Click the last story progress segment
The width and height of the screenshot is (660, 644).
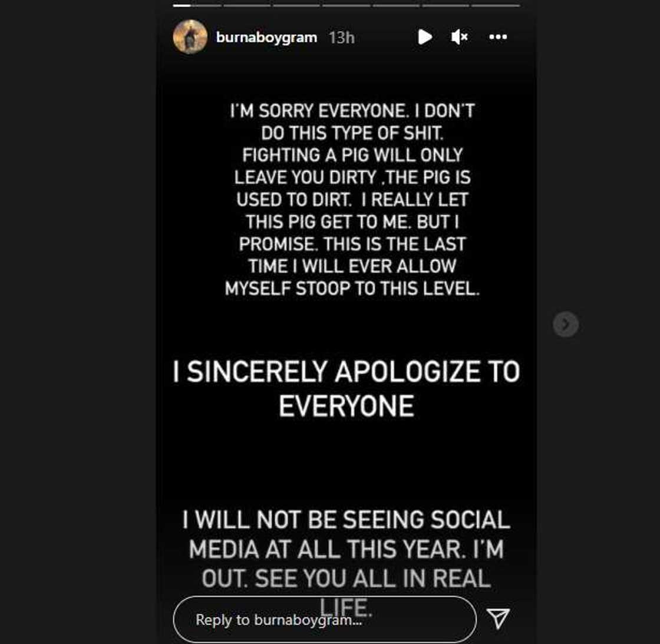495,5
